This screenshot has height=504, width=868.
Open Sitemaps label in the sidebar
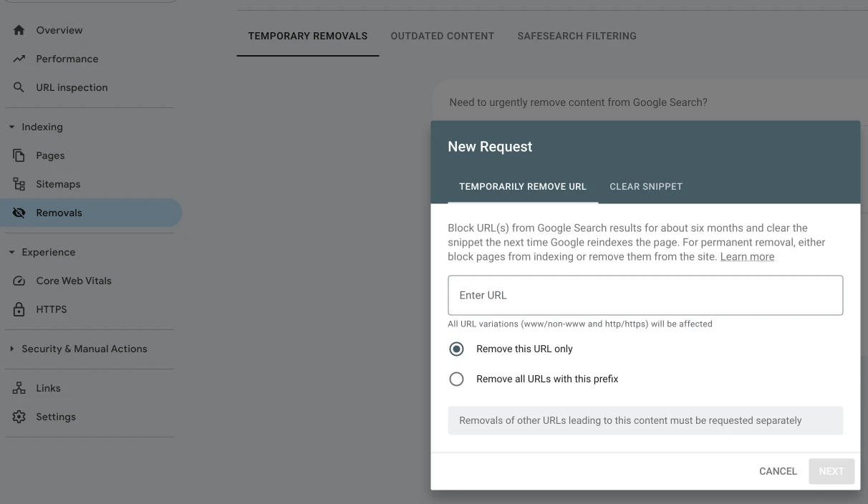[x=58, y=184]
